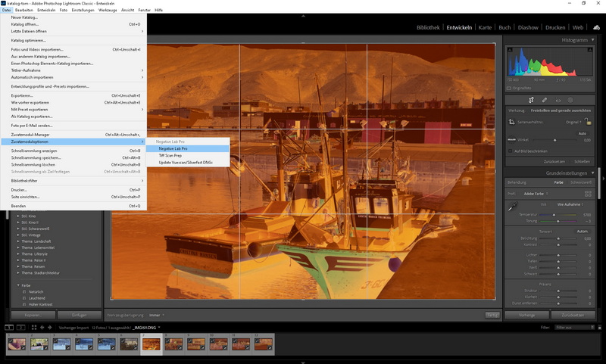Click the straighten angle level tool
This screenshot has height=364, width=606.
click(512, 140)
